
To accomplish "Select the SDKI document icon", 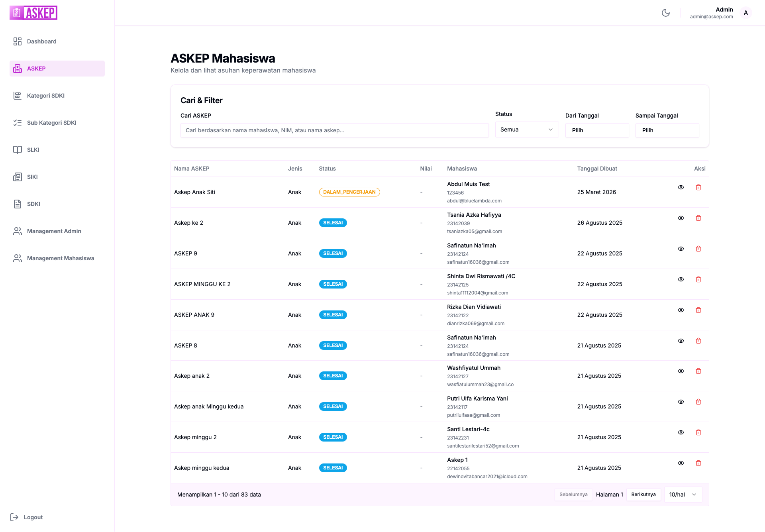I will pyautogui.click(x=18, y=204).
